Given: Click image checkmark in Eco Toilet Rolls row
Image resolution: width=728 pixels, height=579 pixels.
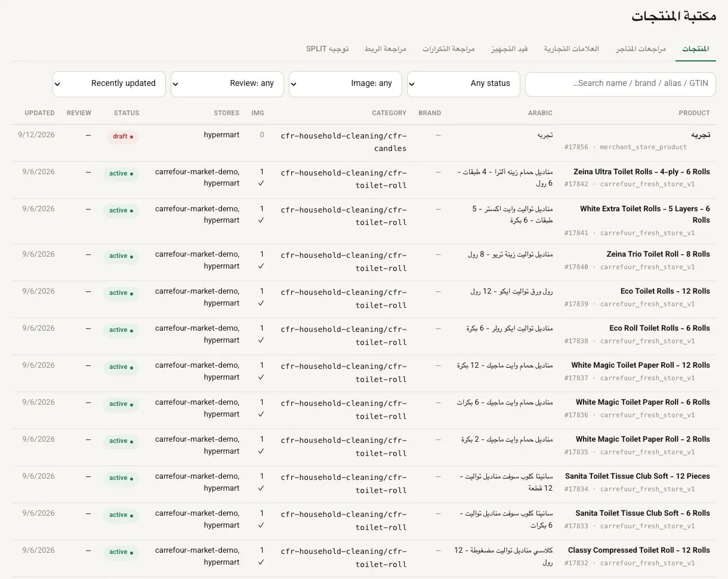Looking at the screenshot, I should click(261, 303).
